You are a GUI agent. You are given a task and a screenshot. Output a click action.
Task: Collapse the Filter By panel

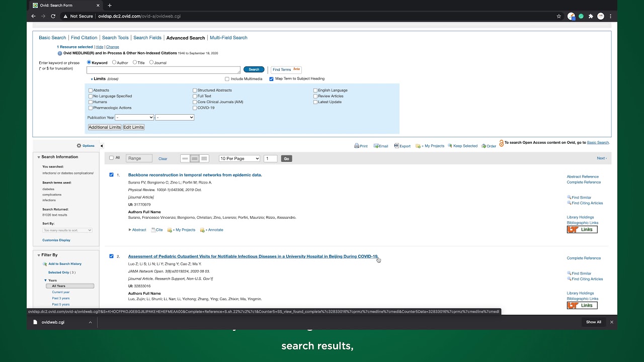39,255
